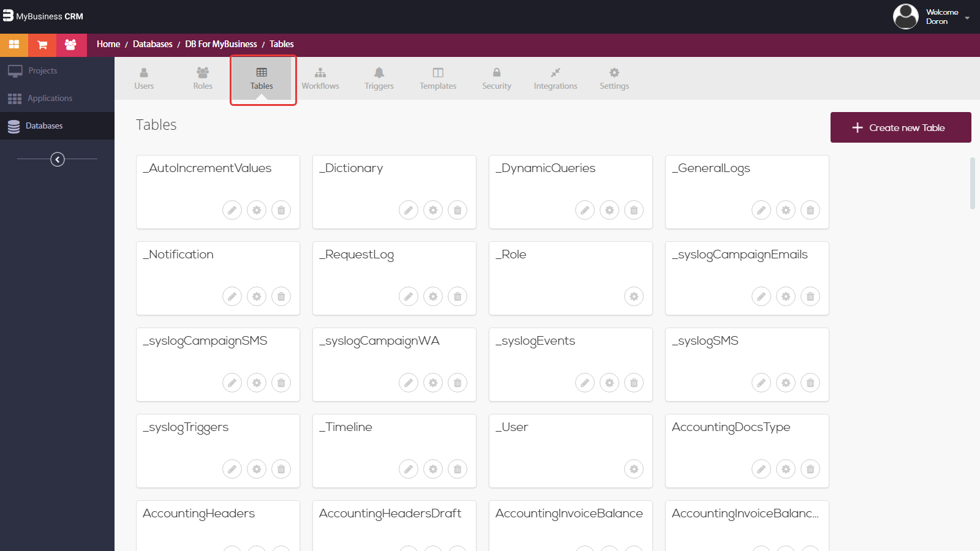The width and height of the screenshot is (980, 551).
Task: Click the Create new Table button
Action: [x=901, y=127]
